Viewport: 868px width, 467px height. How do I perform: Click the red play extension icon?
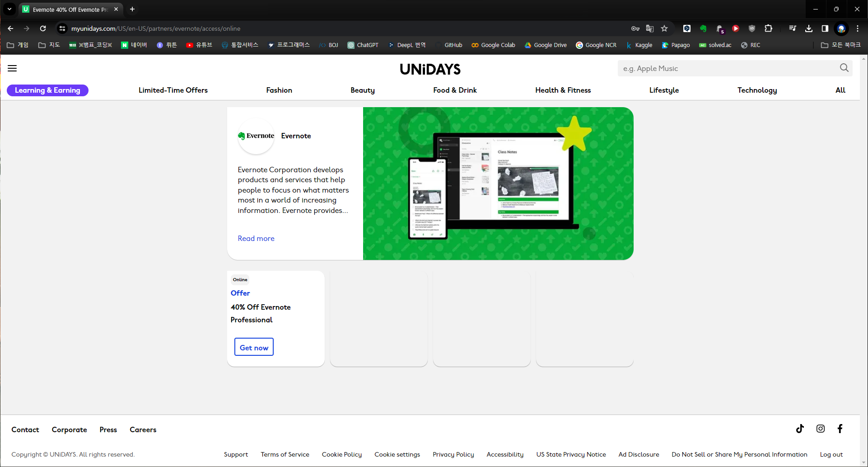pos(736,28)
